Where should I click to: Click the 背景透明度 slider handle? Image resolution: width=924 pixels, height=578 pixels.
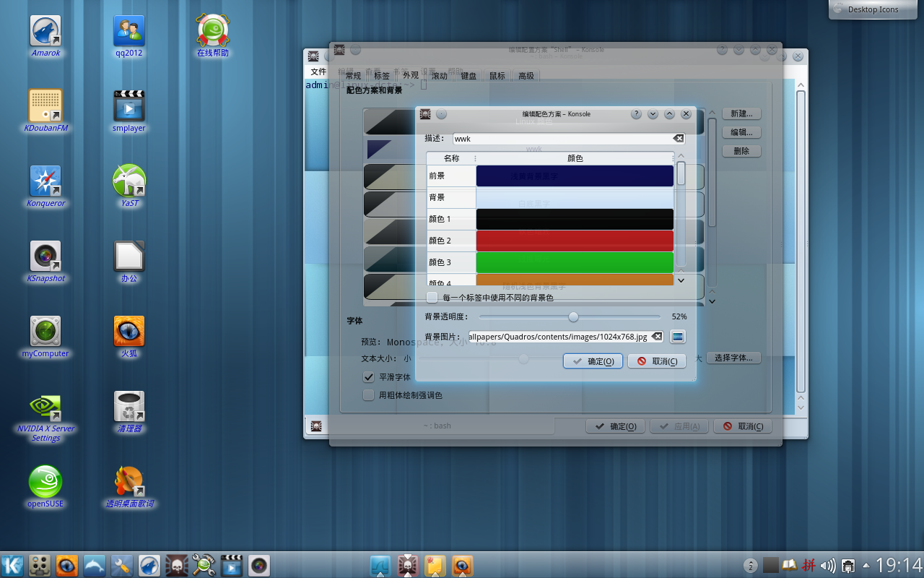pyautogui.click(x=573, y=316)
